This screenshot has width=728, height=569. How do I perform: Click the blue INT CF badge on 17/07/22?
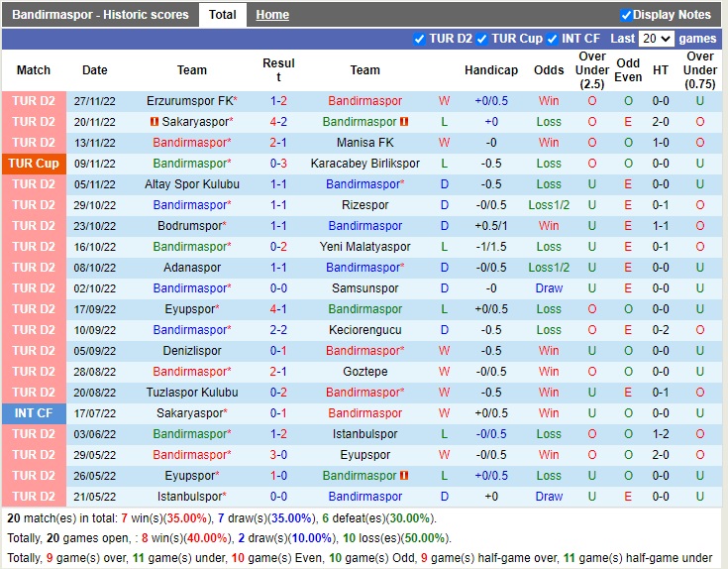pos(34,413)
